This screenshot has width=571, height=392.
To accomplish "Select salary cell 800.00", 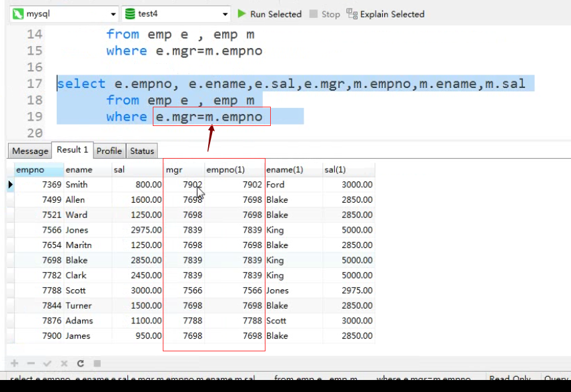I will [137, 185].
